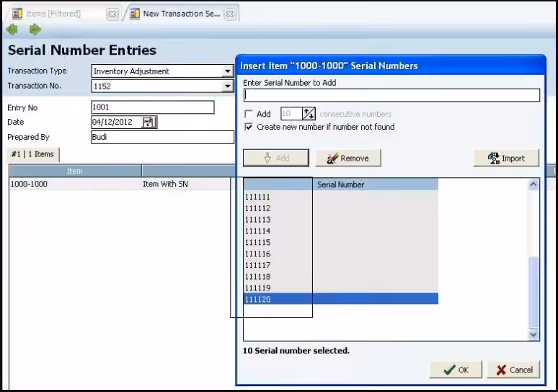Close the New Transaction Se... tab
558x392 pixels.
pos(230,14)
